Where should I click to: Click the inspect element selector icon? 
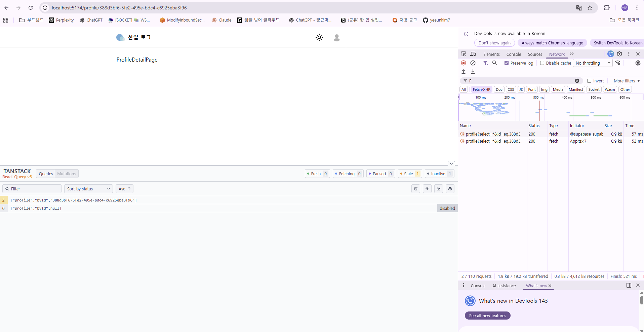(x=464, y=54)
